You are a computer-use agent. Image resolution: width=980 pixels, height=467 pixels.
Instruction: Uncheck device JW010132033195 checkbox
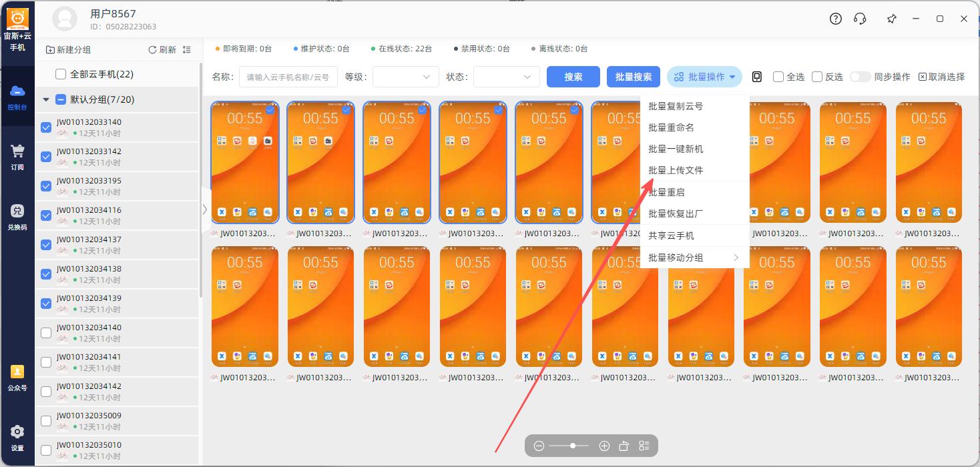(x=46, y=186)
